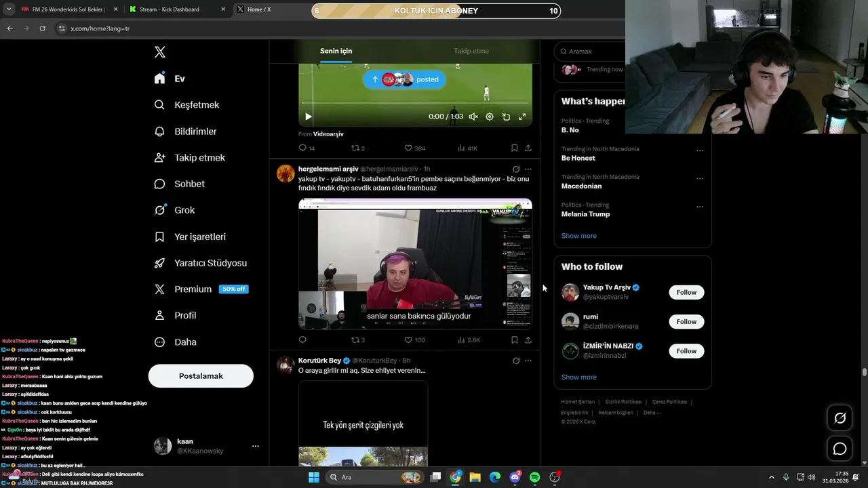Switch to Stream - Kick Dashboard tab
This screenshot has height=488, width=868.
tap(177, 9)
